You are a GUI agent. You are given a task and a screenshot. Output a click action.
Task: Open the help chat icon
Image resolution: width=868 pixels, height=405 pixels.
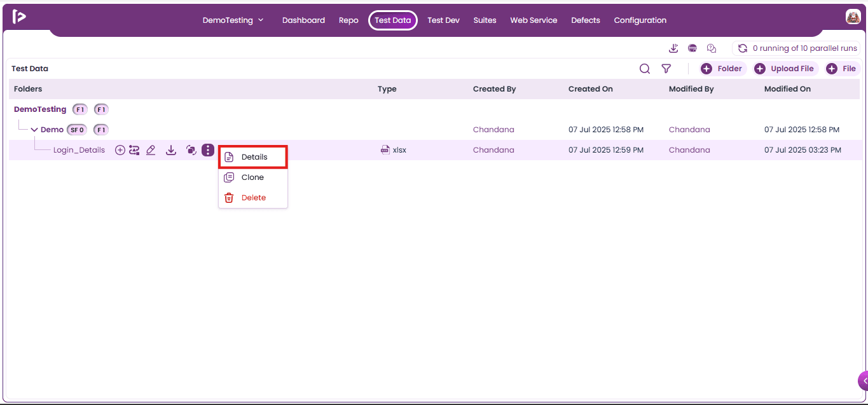click(712, 48)
